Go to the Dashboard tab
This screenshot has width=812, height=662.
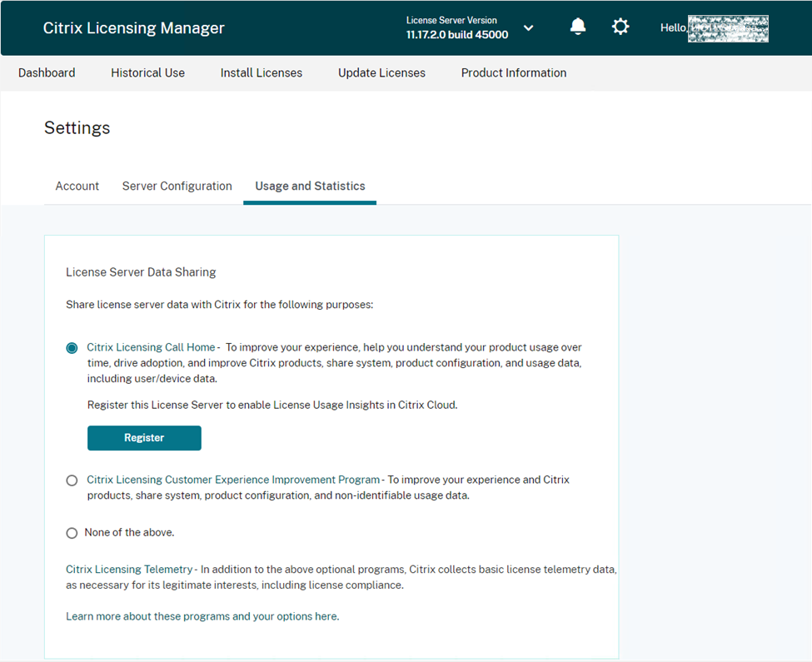point(47,73)
